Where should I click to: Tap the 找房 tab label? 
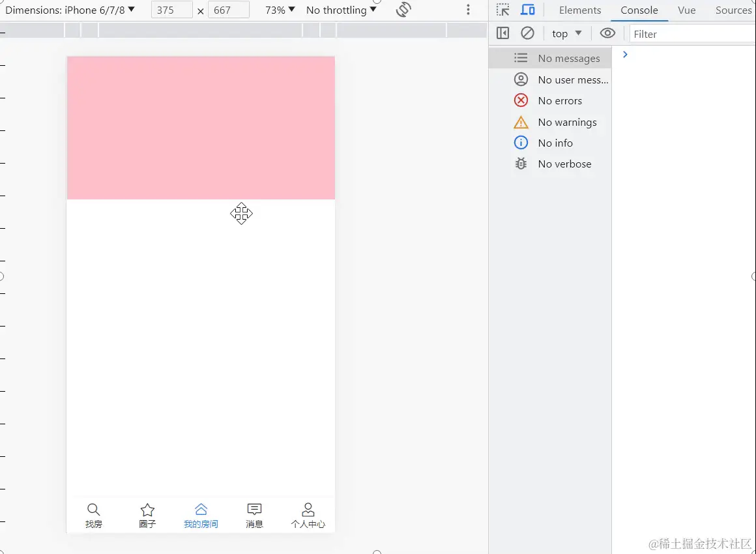click(x=94, y=524)
